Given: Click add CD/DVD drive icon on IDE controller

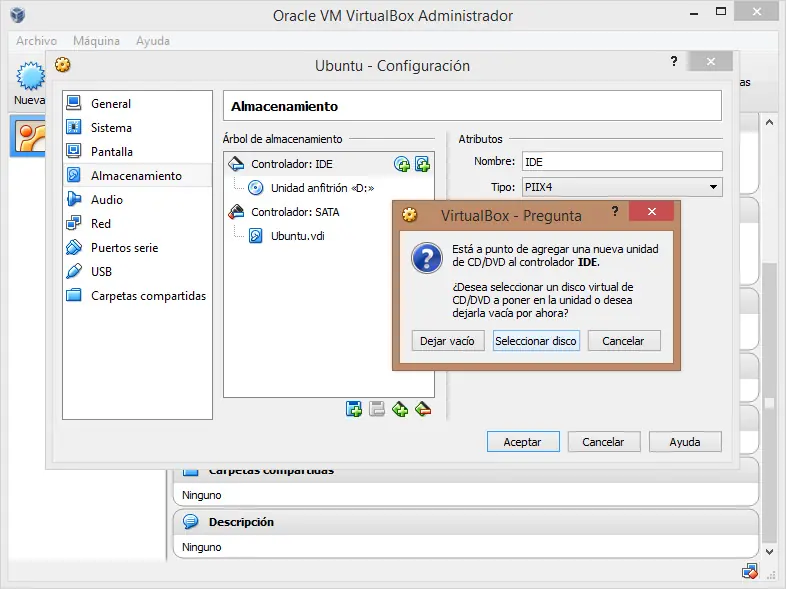Looking at the screenshot, I should [402, 164].
